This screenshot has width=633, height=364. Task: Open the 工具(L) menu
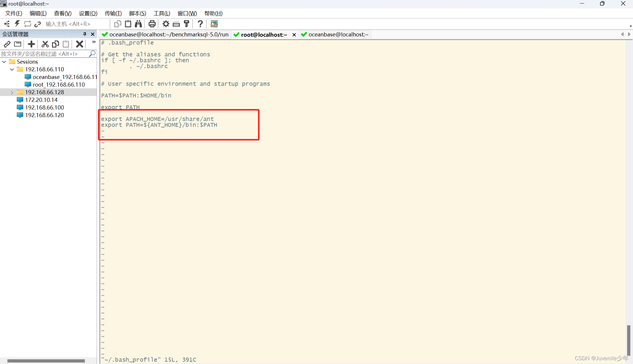162,13
